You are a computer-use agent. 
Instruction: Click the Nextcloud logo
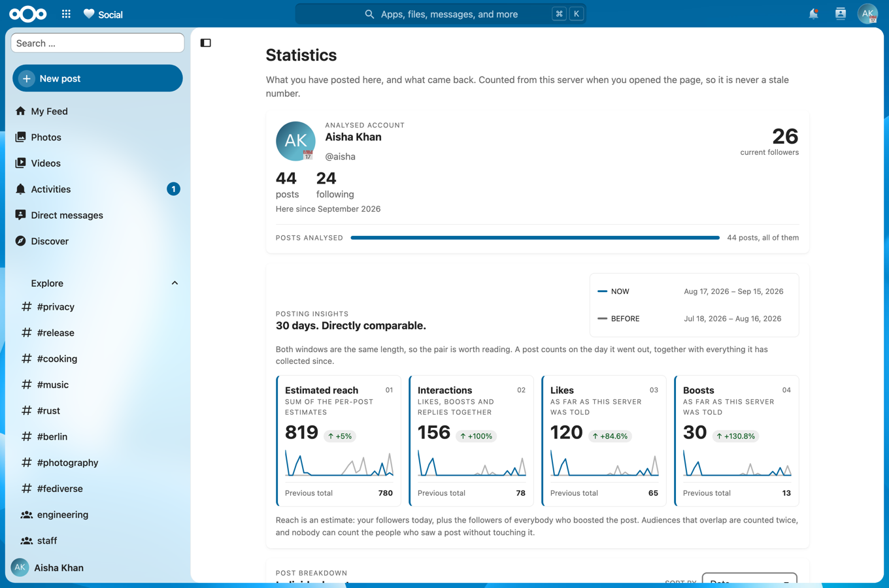[27, 14]
